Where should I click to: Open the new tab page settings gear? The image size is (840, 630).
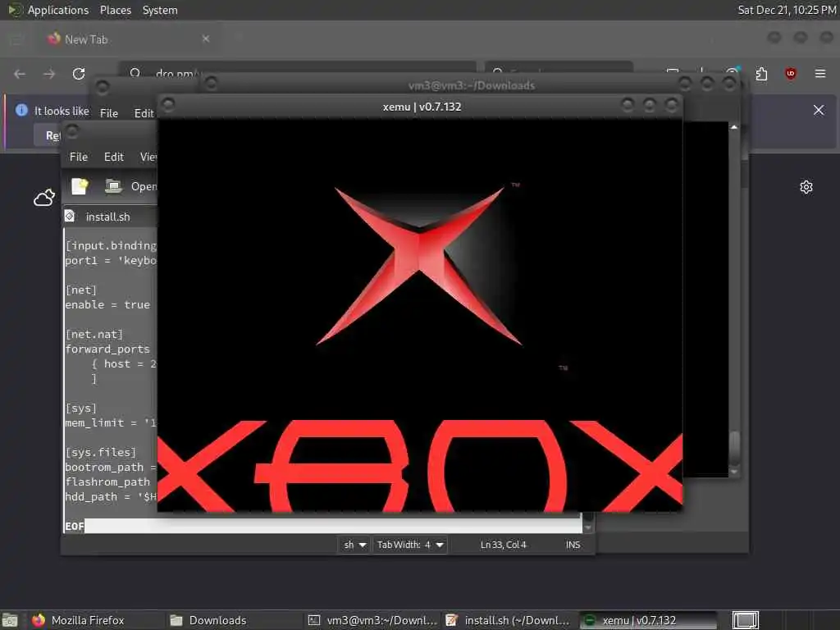tap(806, 187)
